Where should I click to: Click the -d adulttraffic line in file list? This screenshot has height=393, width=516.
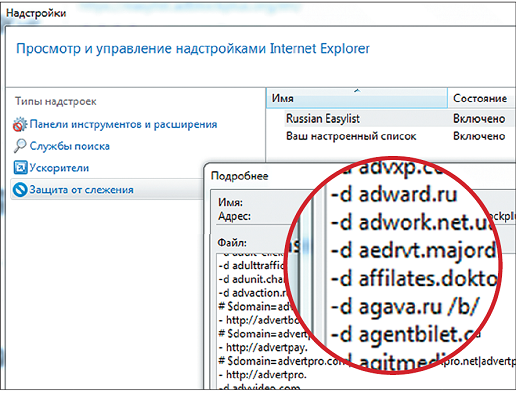tap(252, 266)
